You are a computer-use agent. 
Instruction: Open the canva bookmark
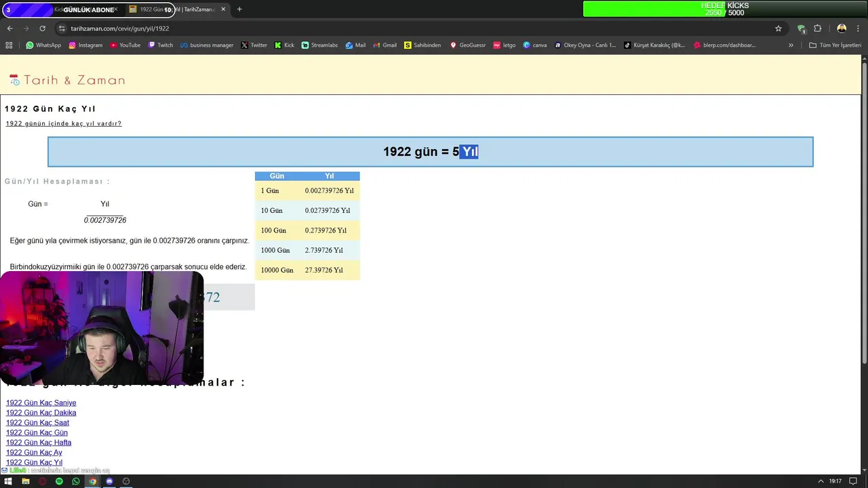pyautogui.click(x=535, y=45)
